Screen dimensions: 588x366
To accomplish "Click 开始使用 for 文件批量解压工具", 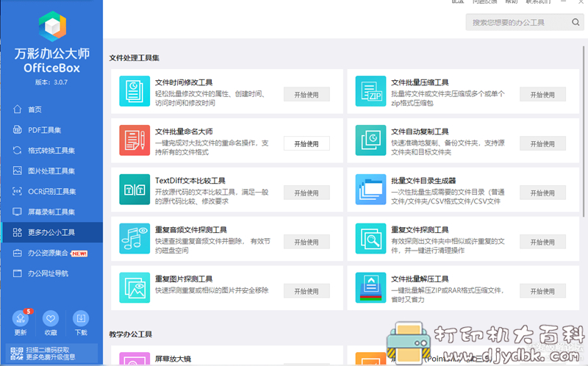I will pyautogui.click(x=542, y=291).
